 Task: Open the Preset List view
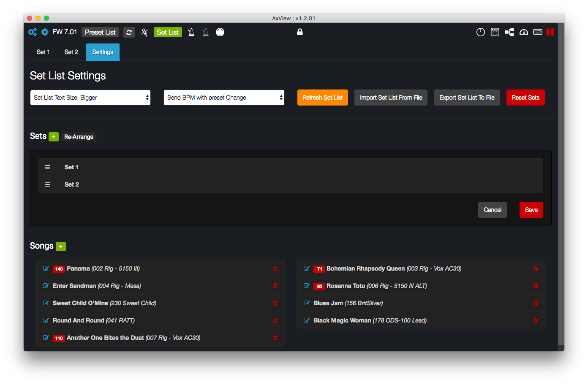point(100,32)
